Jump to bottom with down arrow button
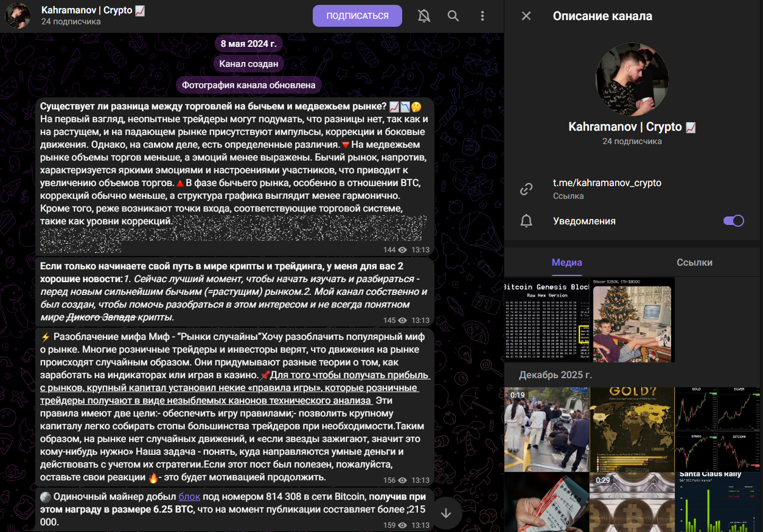 [446, 513]
